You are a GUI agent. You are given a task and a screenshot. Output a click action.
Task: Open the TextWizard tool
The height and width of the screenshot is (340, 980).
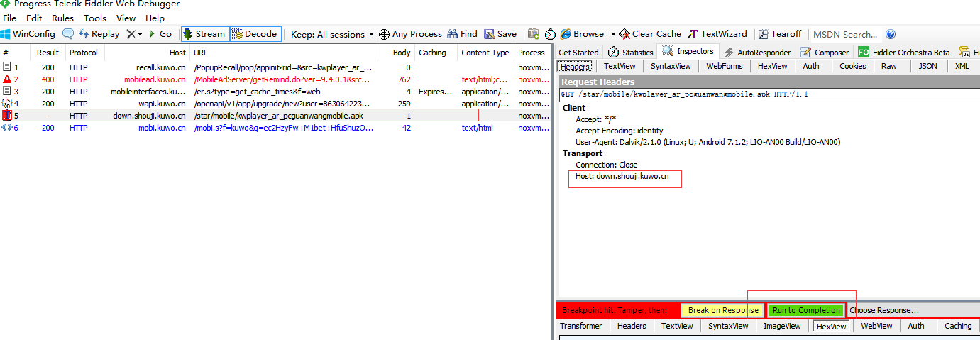coord(717,34)
